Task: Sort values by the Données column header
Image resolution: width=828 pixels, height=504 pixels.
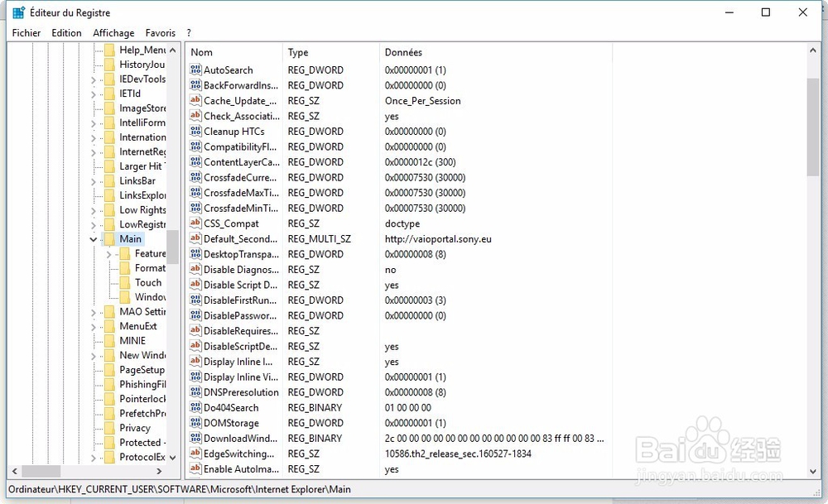Action: (x=496, y=52)
